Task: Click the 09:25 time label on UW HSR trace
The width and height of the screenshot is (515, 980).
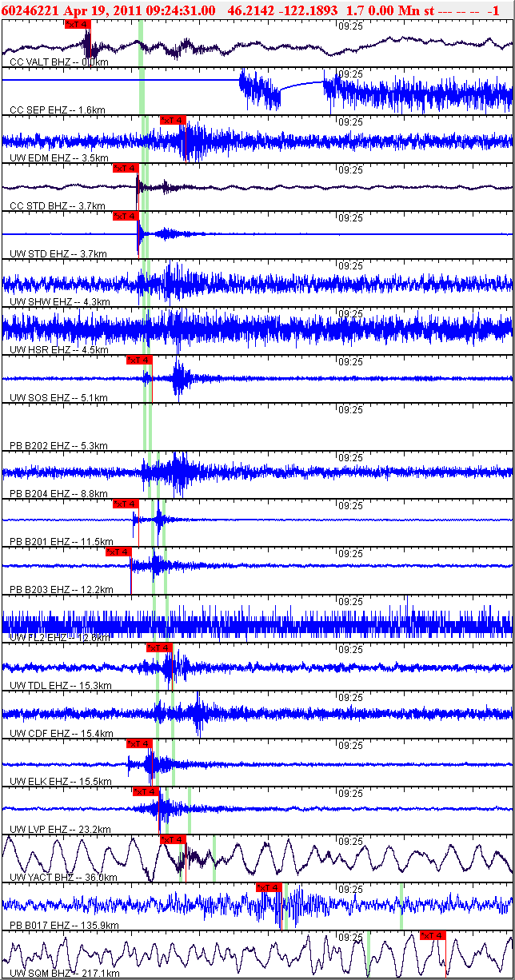Action: click(350, 314)
